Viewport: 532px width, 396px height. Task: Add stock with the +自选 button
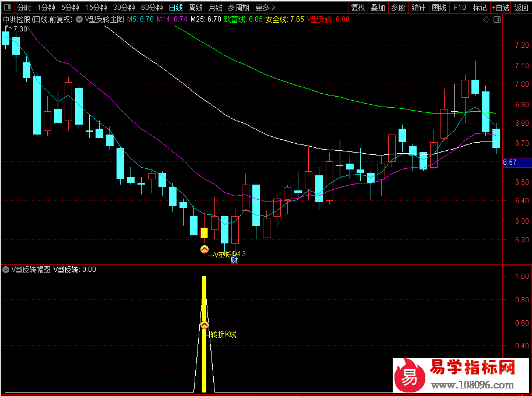(x=501, y=8)
